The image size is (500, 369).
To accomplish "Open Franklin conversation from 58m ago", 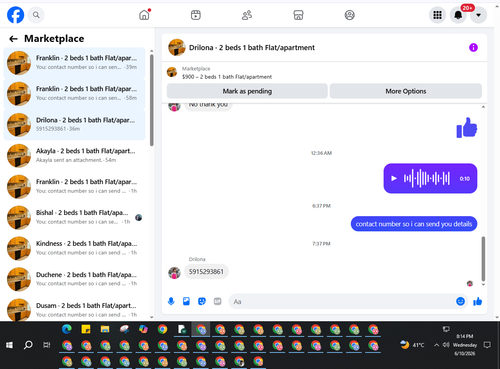I will click(x=74, y=94).
